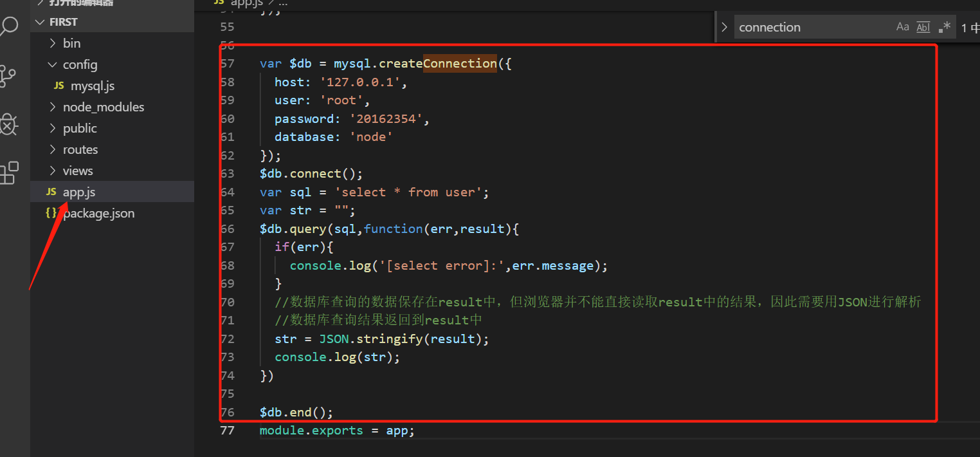Click 'if(err){' on line 67
980x457 pixels.
[x=304, y=247]
